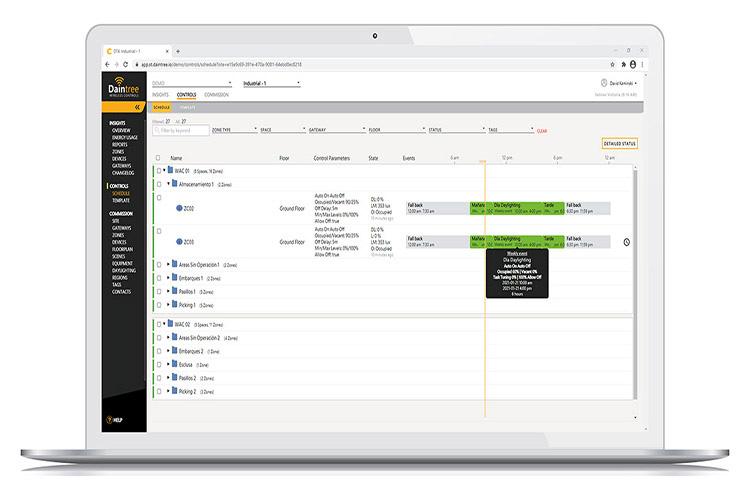This screenshot has width=750, height=500.
Task: Open the Zone Type filter dropdown
Action: pos(234,130)
